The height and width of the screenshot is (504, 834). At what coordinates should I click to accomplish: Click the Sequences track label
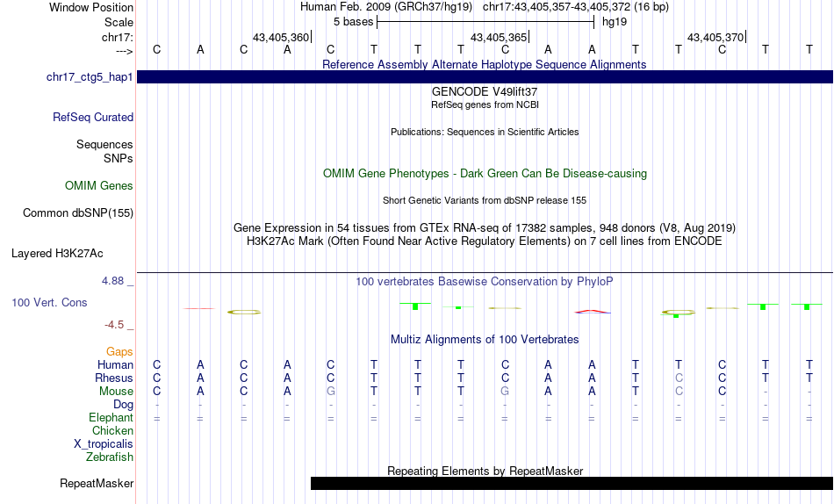click(104, 144)
